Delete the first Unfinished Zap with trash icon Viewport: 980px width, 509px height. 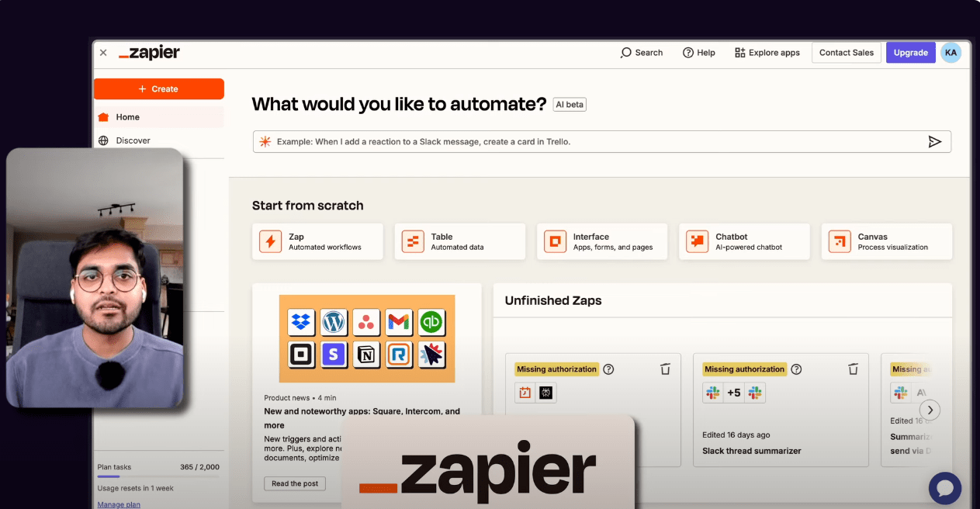[x=665, y=369]
